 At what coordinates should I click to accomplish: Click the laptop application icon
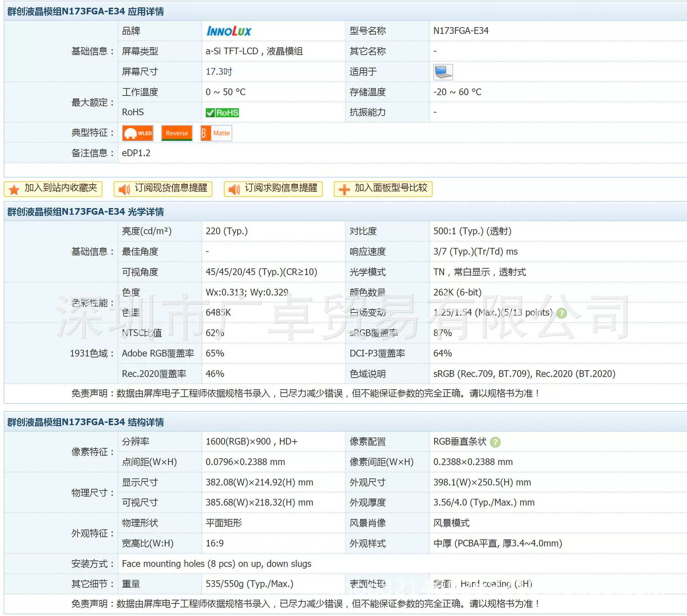point(443,72)
